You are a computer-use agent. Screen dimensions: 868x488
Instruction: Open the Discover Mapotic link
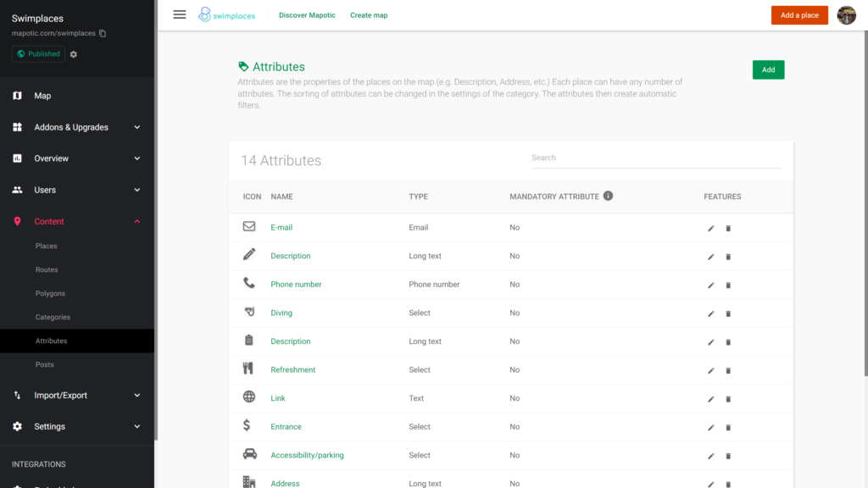pos(307,15)
